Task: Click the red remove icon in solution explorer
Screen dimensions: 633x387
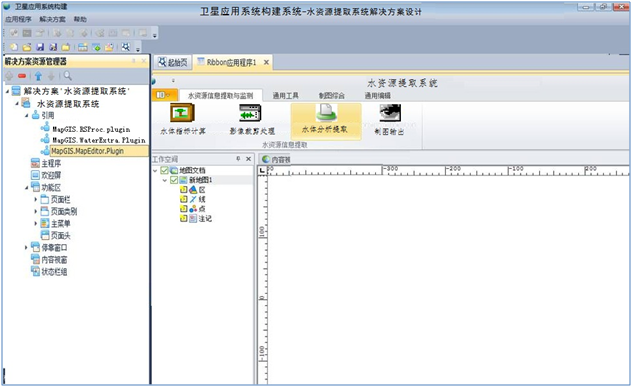Action: (22, 76)
